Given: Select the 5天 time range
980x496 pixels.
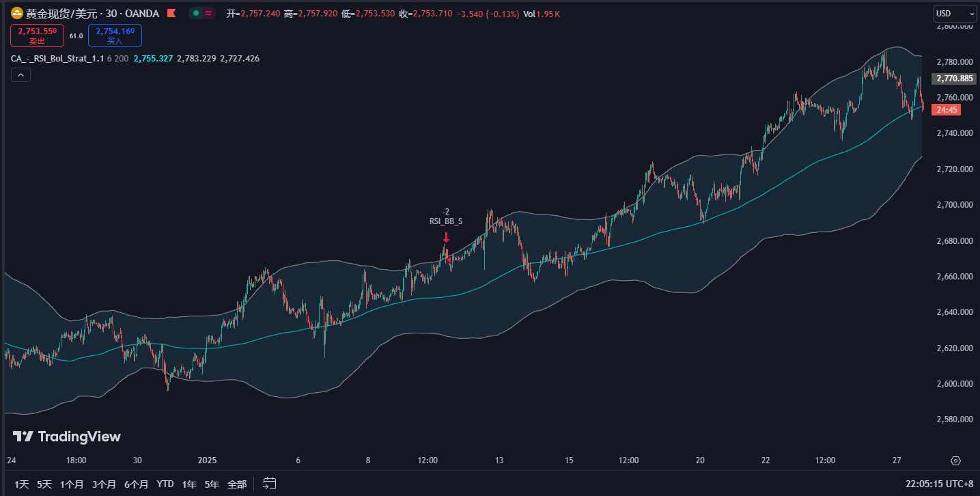Looking at the screenshot, I should 44,484.
